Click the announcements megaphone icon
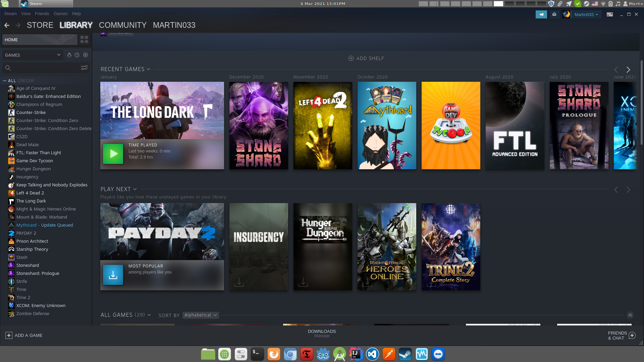This screenshot has height=362, width=644. point(541,14)
